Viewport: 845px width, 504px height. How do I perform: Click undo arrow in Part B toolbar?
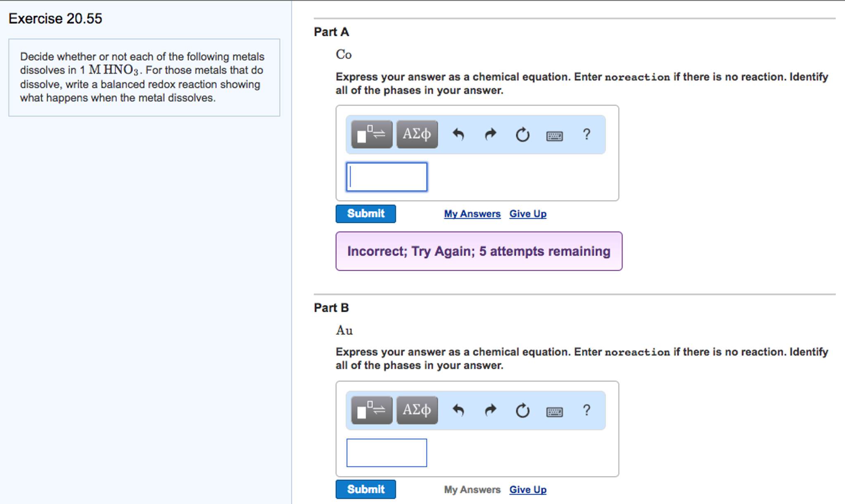click(x=458, y=410)
